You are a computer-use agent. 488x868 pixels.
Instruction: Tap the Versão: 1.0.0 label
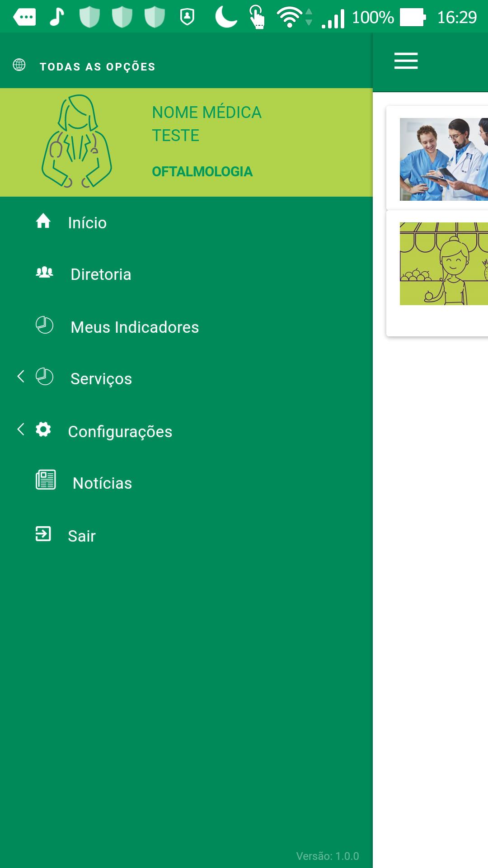(328, 856)
